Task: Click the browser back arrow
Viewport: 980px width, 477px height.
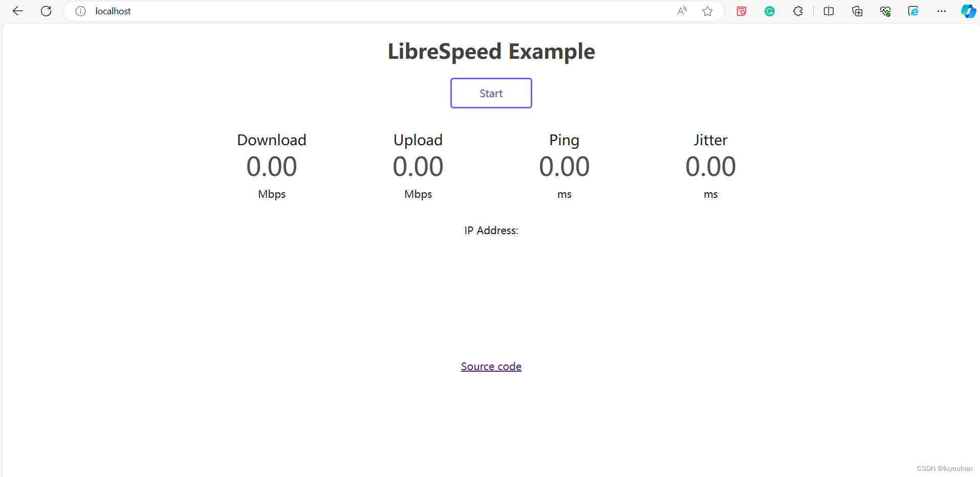Action: [18, 11]
